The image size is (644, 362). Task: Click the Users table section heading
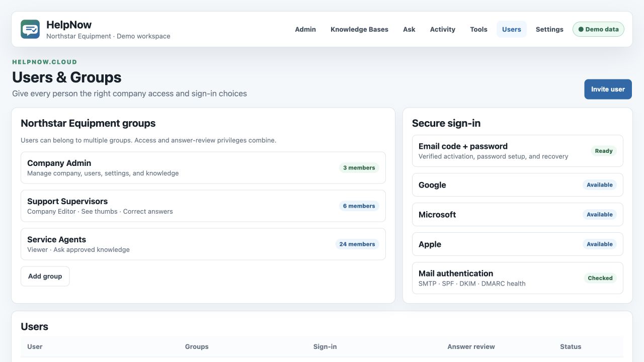[35, 326]
